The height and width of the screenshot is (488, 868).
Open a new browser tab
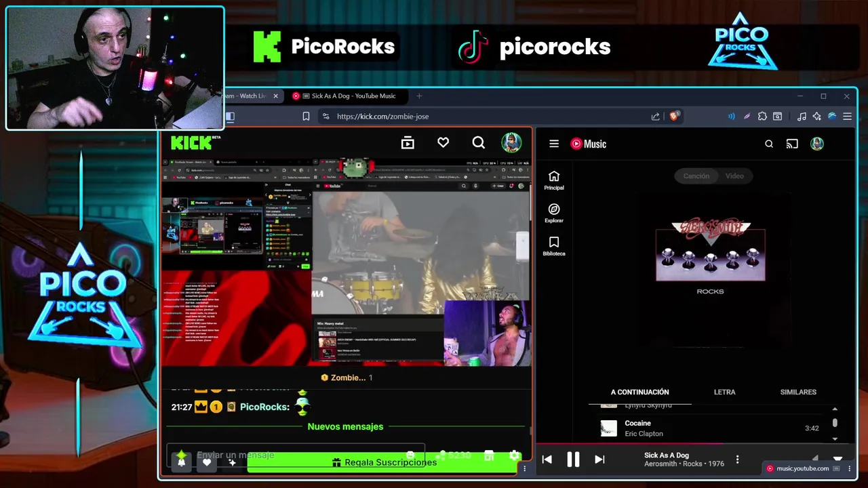tap(419, 96)
